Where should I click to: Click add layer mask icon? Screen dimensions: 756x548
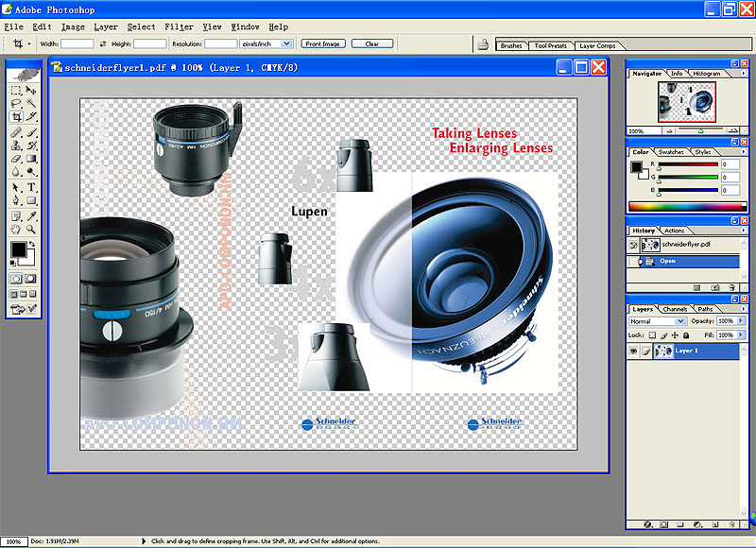(664, 524)
